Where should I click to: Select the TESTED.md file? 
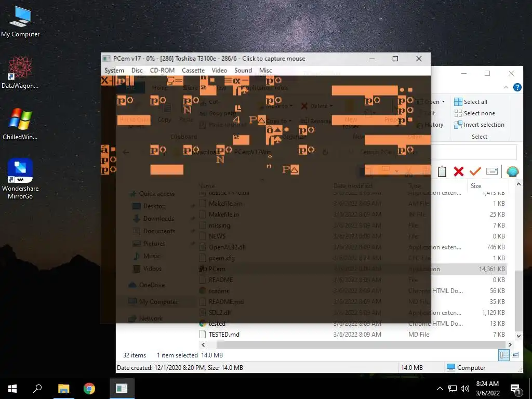coord(224,334)
